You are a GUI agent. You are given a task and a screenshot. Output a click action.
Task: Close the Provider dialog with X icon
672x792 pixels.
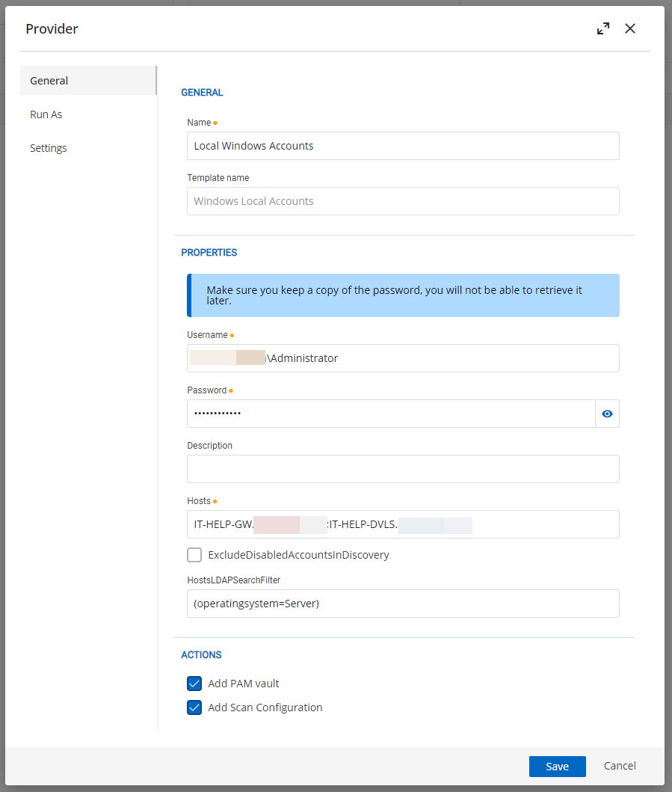coord(630,28)
